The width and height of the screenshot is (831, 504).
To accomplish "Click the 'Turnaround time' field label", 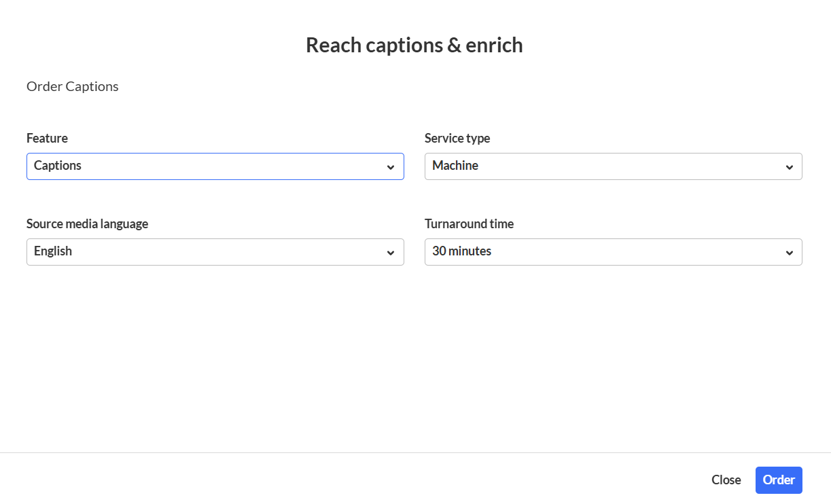I will click(469, 224).
